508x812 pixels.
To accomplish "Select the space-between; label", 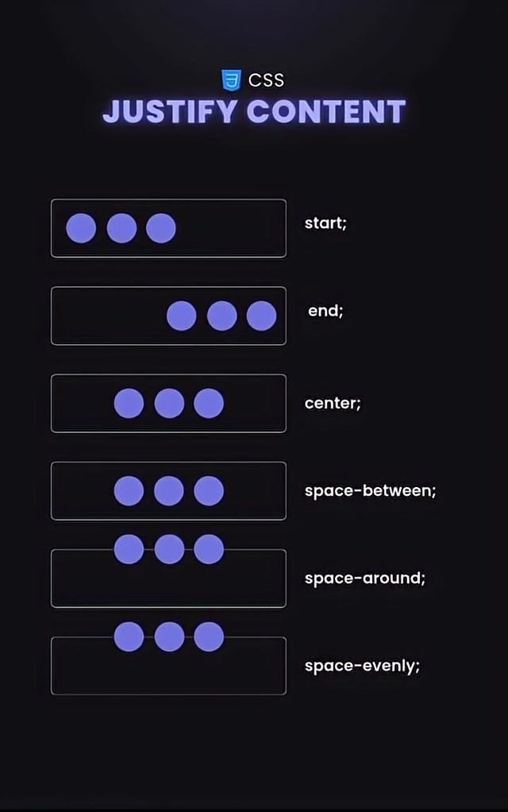I will (370, 490).
